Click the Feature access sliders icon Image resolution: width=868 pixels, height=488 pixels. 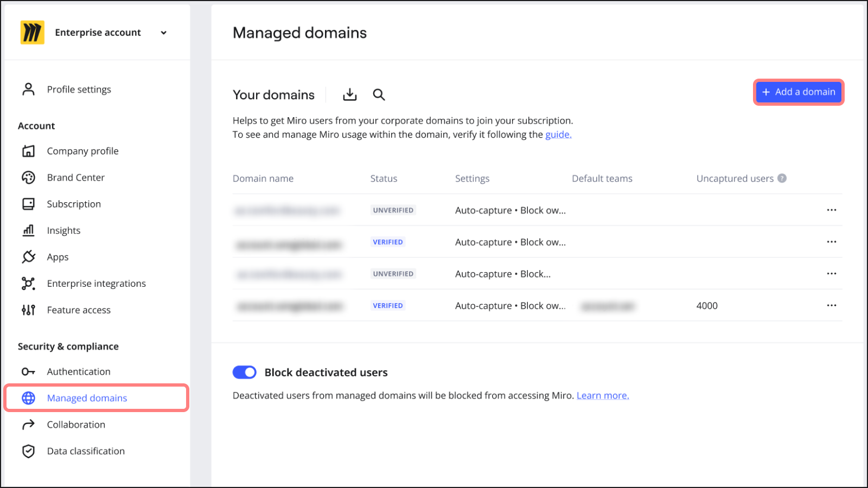pyautogui.click(x=28, y=310)
